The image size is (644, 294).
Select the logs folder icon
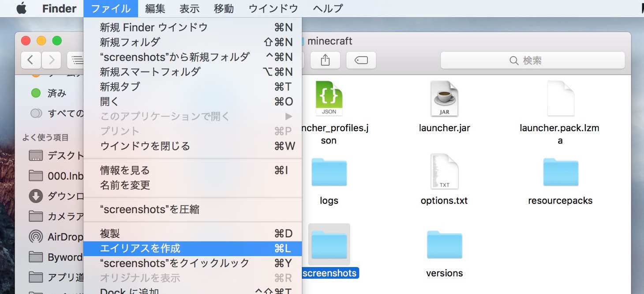[329, 172]
